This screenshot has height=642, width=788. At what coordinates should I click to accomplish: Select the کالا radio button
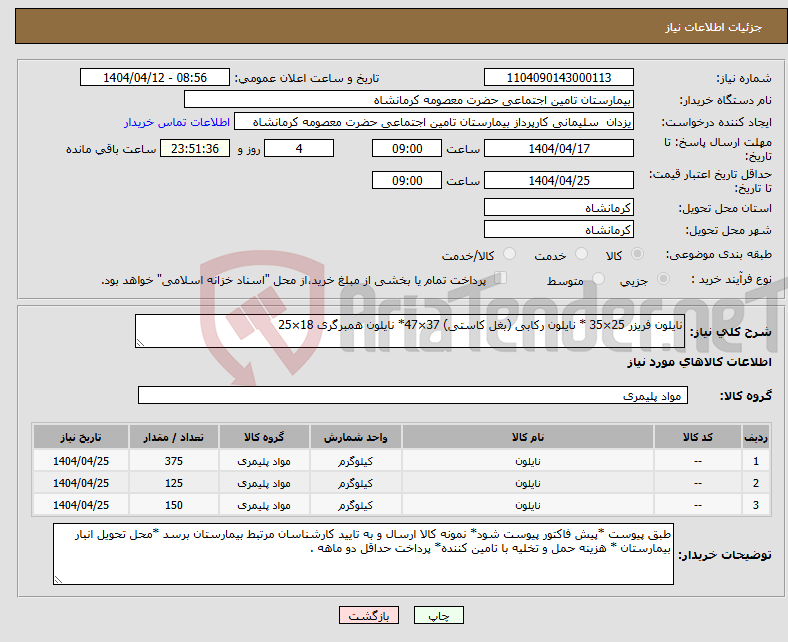[637, 254]
